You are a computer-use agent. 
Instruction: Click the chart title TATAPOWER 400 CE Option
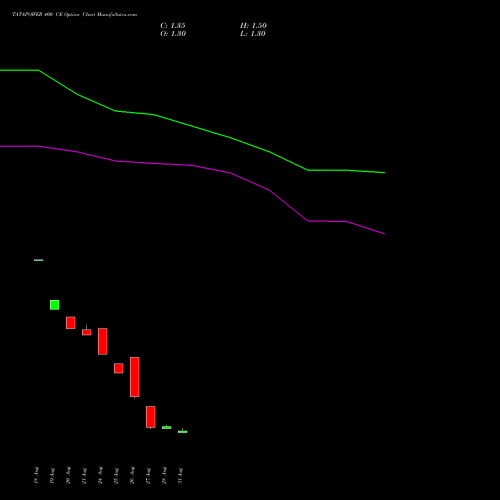tap(46, 15)
